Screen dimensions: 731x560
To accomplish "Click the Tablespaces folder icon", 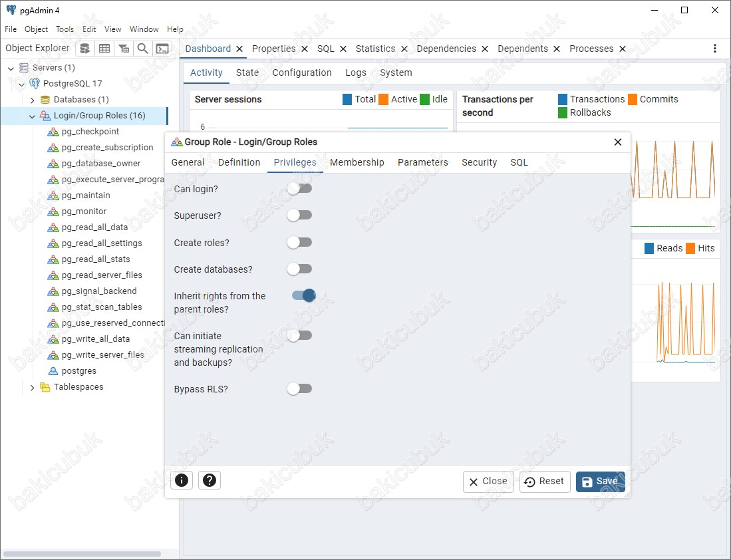I will 45,387.
